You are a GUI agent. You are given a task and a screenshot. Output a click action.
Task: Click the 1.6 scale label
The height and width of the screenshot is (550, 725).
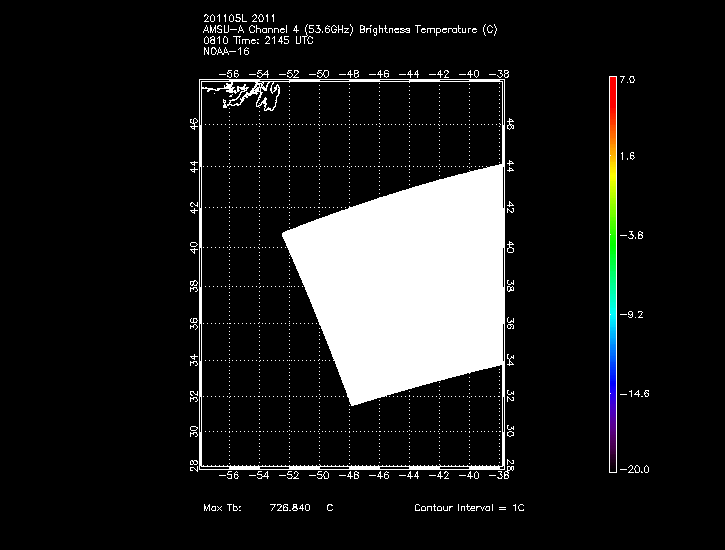pos(626,156)
